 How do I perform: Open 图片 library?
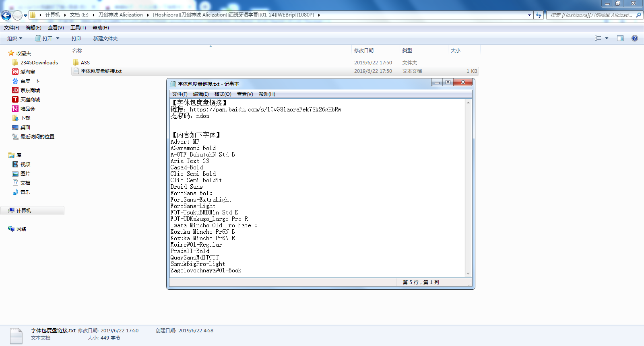click(x=25, y=173)
